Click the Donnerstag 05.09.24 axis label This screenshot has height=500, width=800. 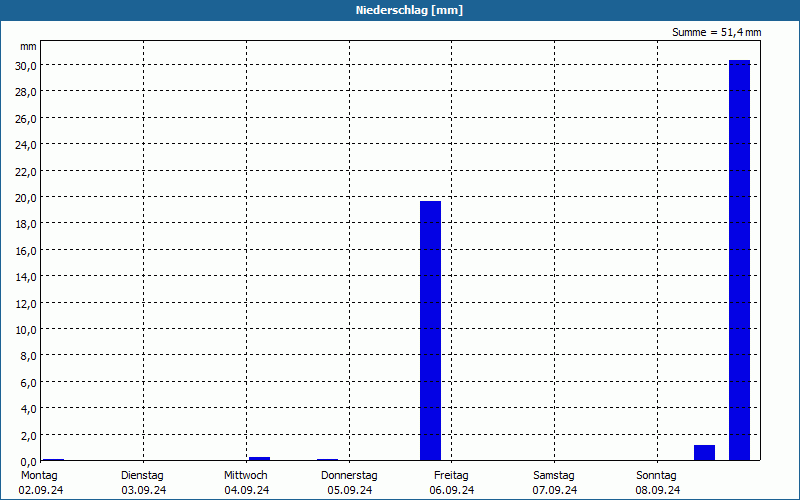coord(349,483)
